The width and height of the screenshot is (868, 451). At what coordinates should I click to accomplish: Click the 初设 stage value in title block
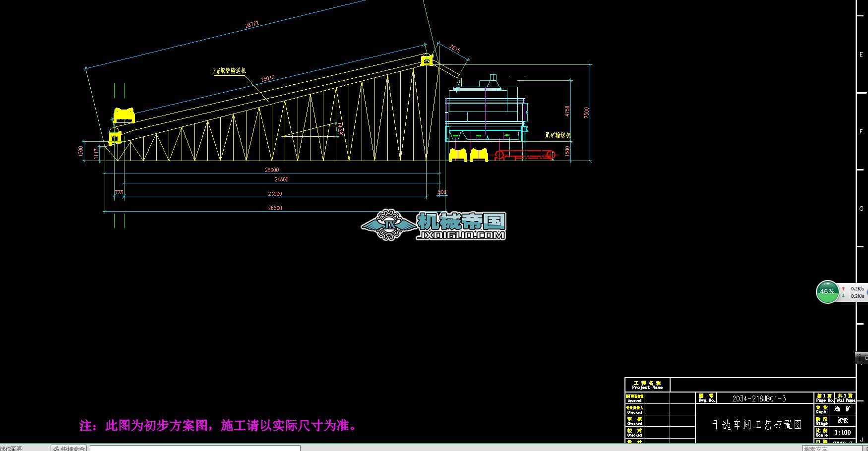(x=843, y=420)
